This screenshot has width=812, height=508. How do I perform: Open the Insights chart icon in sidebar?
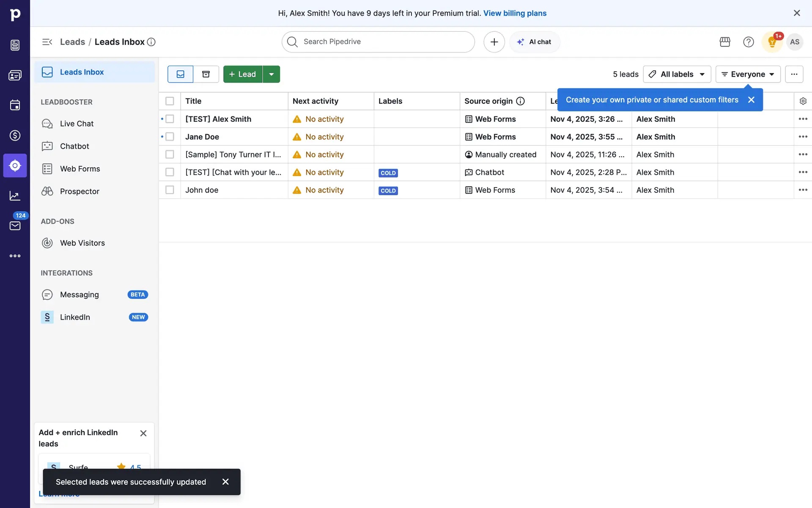[x=15, y=196]
